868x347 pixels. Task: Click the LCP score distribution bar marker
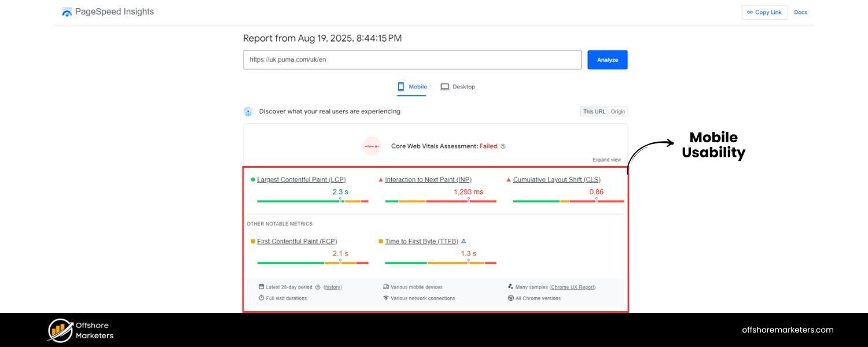(x=340, y=198)
